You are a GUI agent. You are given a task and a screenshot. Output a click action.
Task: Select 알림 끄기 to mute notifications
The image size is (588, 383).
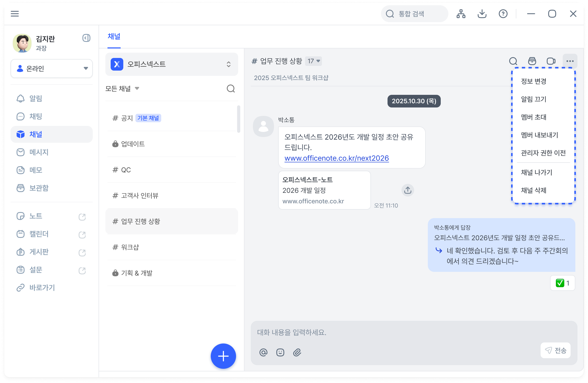click(x=533, y=99)
